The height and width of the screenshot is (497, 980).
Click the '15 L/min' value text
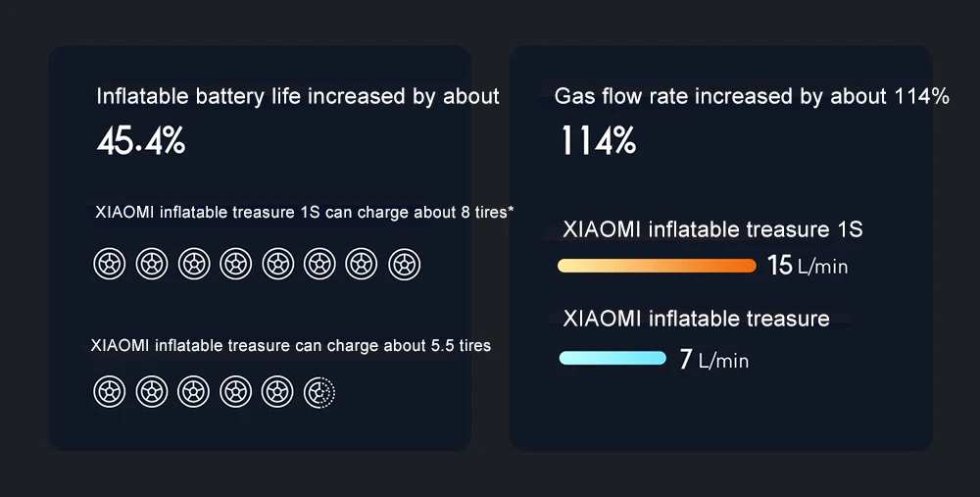click(808, 265)
